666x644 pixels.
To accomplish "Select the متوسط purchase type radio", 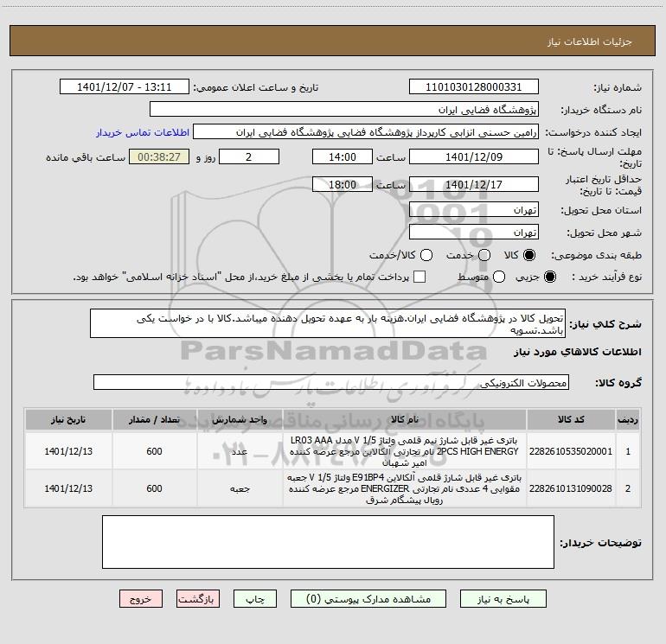I will coord(499,277).
